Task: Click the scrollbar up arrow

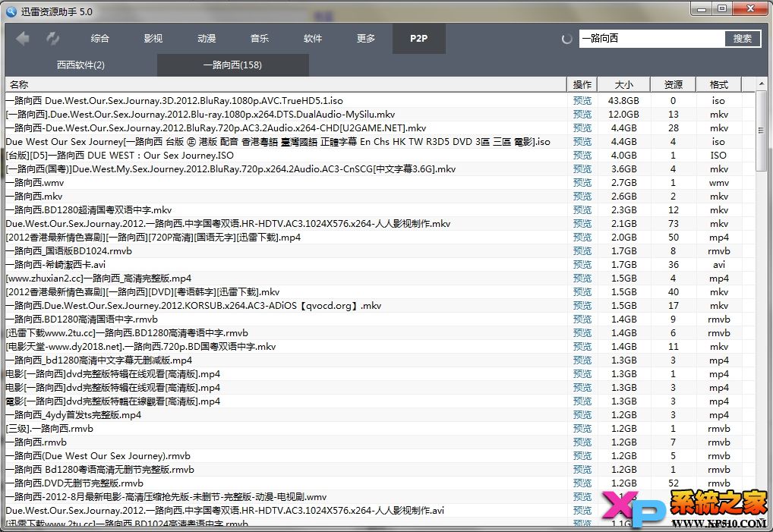Action: [761, 83]
